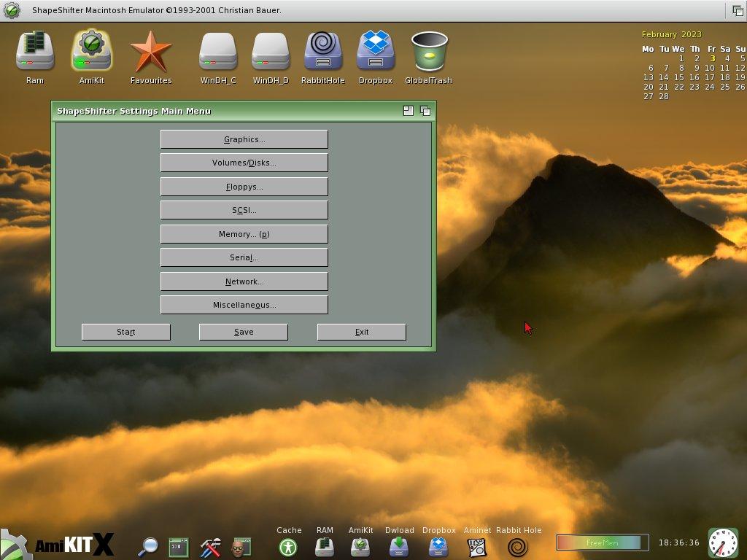
Task: Open the SCSI... settings
Action: pyautogui.click(x=244, y=210)
